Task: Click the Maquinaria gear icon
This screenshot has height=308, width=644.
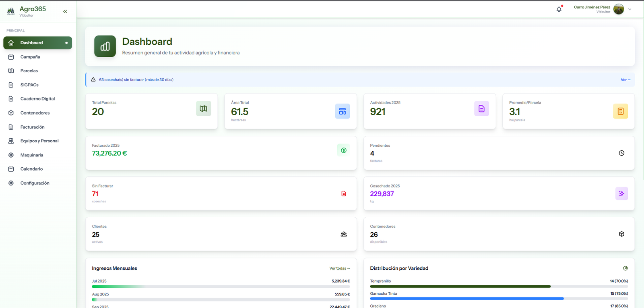Action: [x=11, y=155]
